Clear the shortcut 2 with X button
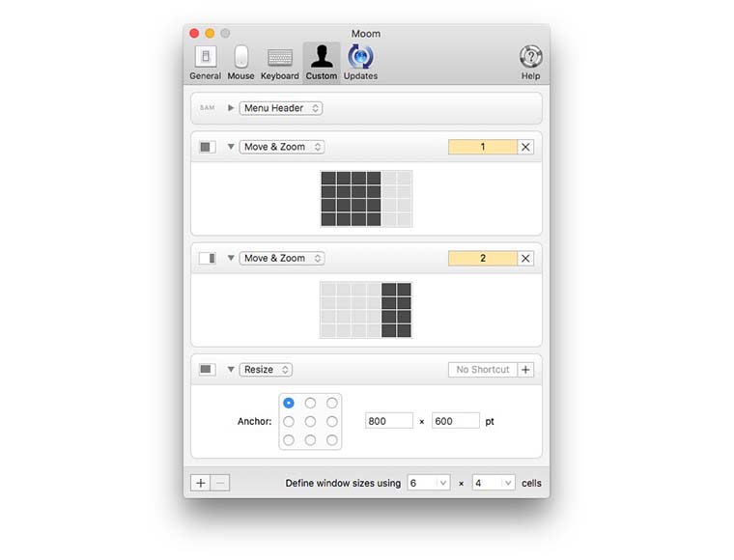 525,258
